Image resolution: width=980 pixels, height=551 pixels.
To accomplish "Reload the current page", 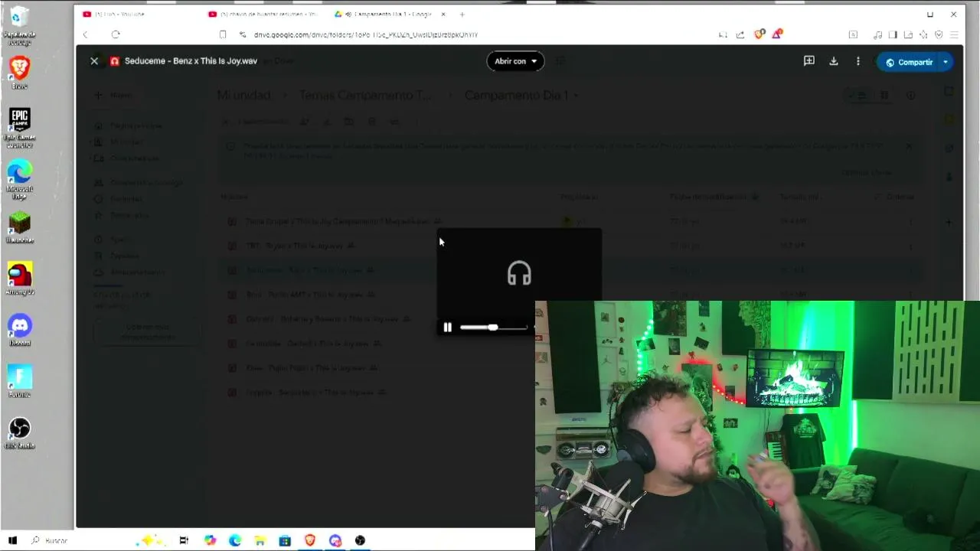I will point(116,34).
